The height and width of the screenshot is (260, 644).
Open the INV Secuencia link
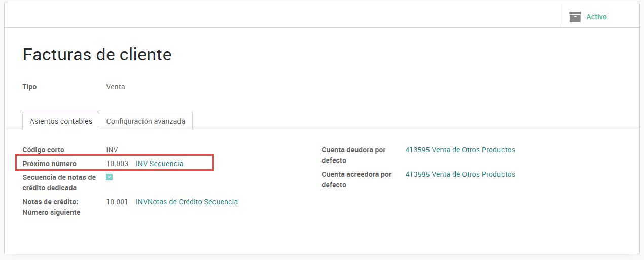tap(159, 164)
